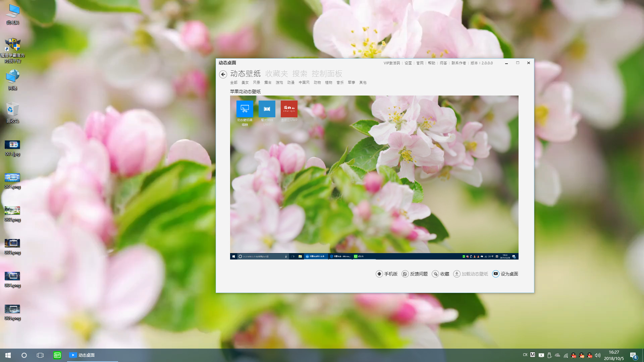The height and width of the screenshot is (362, 644).
Task: Click the VIP激活码 link
Action: [x=392, y=63]
